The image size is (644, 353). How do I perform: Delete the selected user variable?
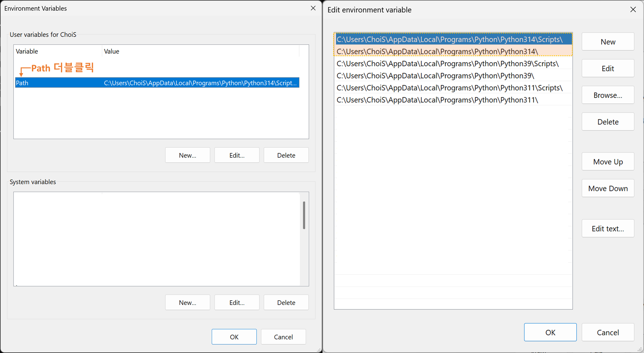coord(286,155)
